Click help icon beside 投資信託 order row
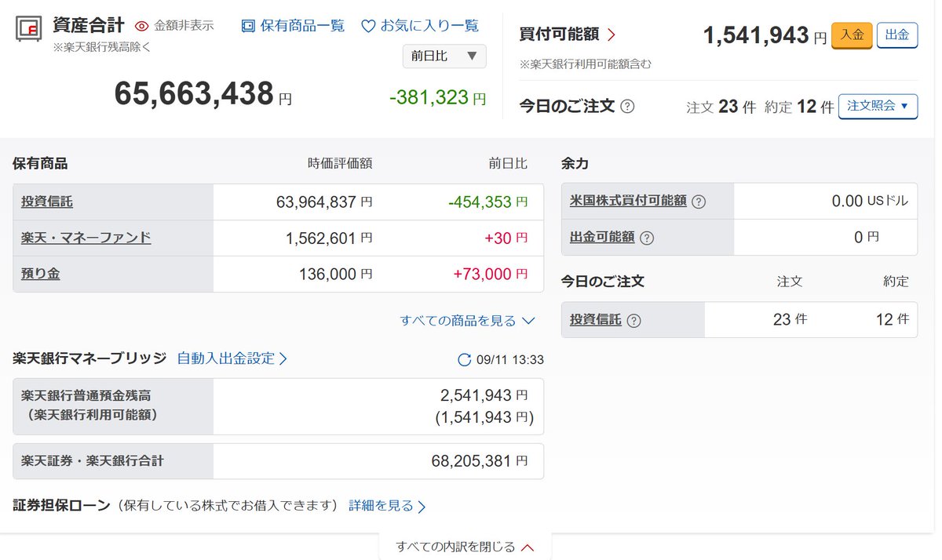 [634, 320]
